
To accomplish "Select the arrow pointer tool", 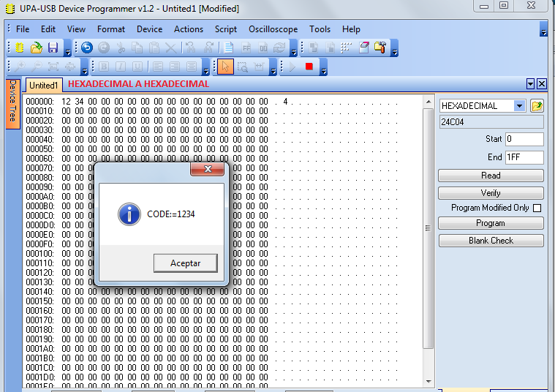I will 225,67.
